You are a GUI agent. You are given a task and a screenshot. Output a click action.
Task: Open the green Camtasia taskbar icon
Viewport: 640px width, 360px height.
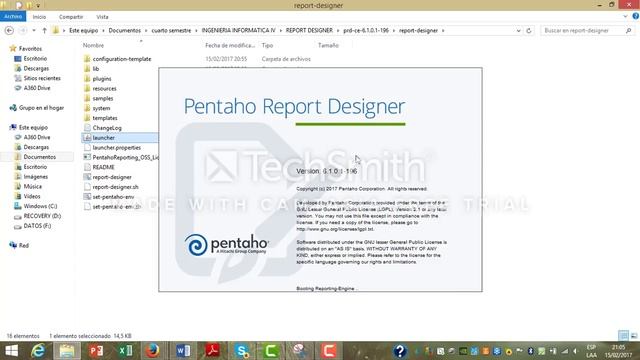click(271, 351)
